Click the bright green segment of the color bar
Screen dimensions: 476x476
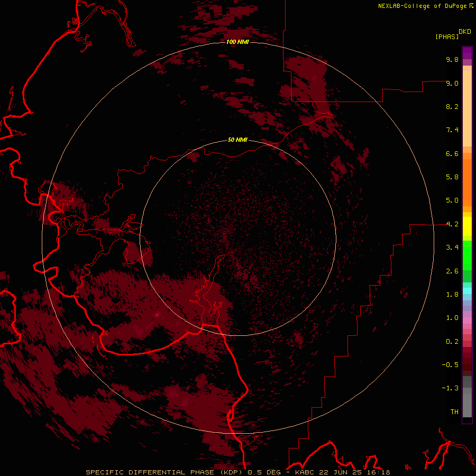(467, 255)
